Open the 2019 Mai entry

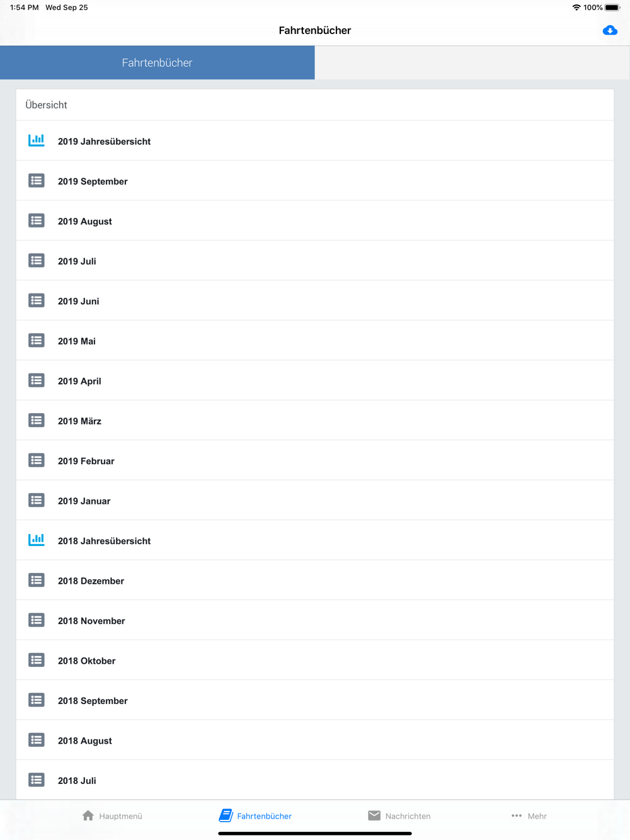point(315,341)
